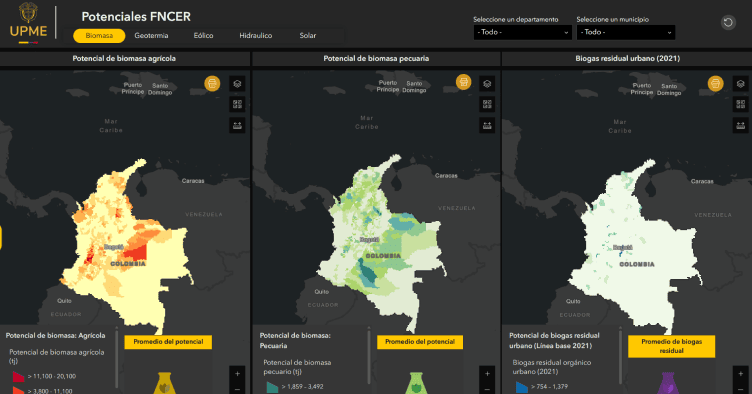752x394 pixels.
Task: Click Bogotá label on the agrícola map
Action: pos(114,247)
